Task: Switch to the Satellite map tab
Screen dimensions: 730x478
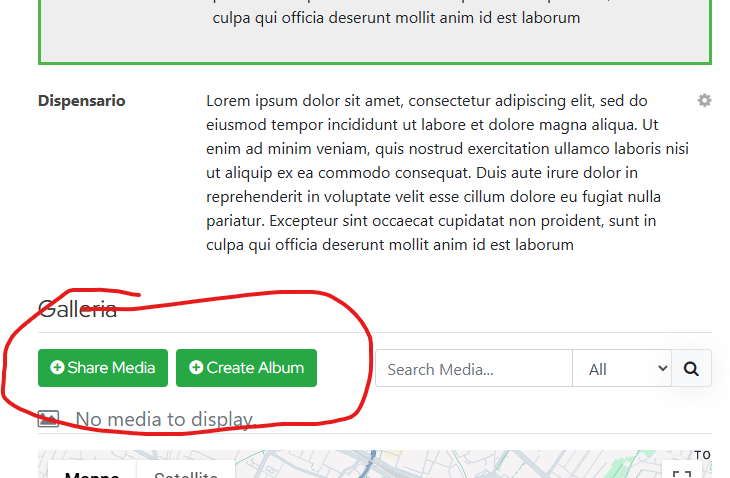Action: point(186,474)
